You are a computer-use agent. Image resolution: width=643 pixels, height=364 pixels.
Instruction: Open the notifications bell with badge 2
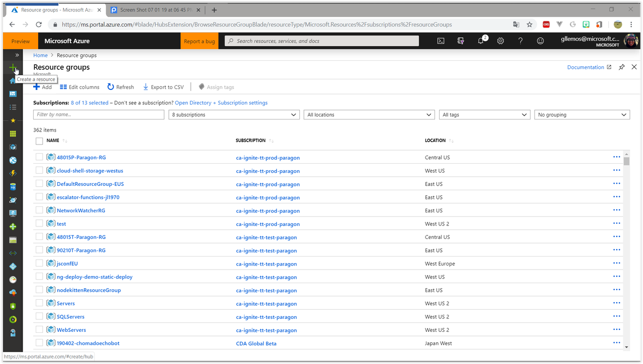click(481, 41)
